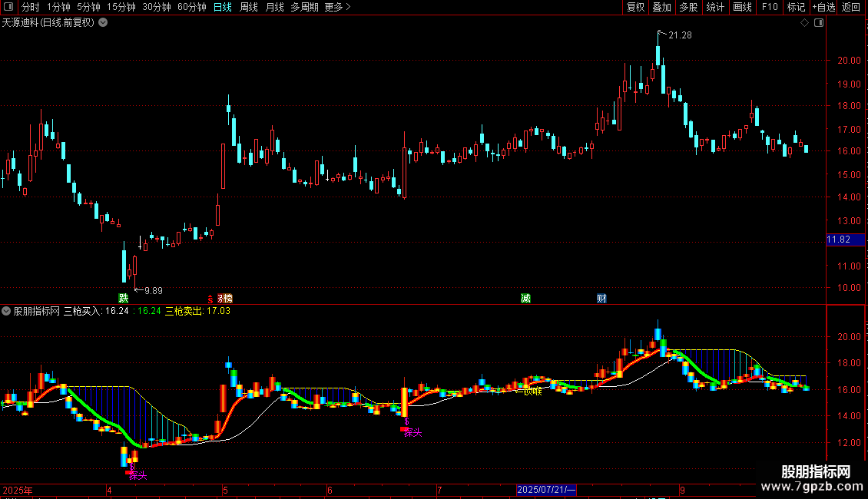The image size is (868, 499).
Task: Expand the 更多 periods list
Action: point(338,7)
